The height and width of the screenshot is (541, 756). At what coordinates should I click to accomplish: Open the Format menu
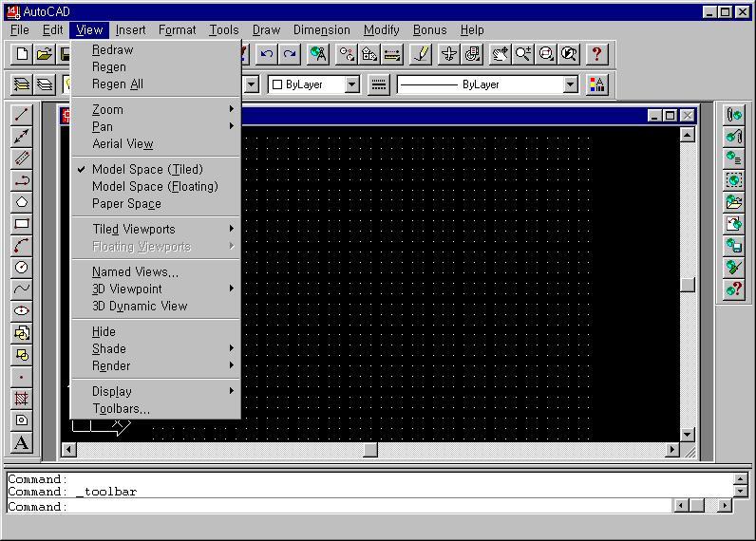(177, 29)
